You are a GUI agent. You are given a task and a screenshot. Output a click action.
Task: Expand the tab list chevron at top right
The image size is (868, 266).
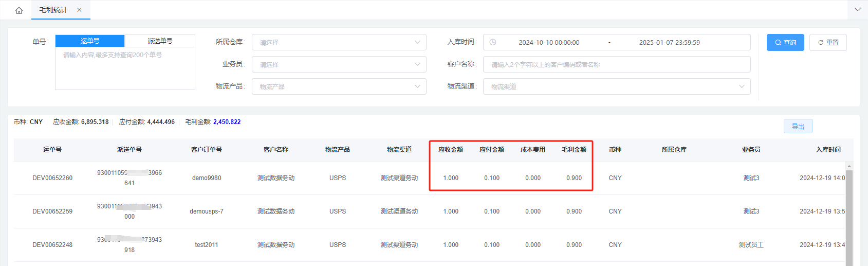(857, 10)
